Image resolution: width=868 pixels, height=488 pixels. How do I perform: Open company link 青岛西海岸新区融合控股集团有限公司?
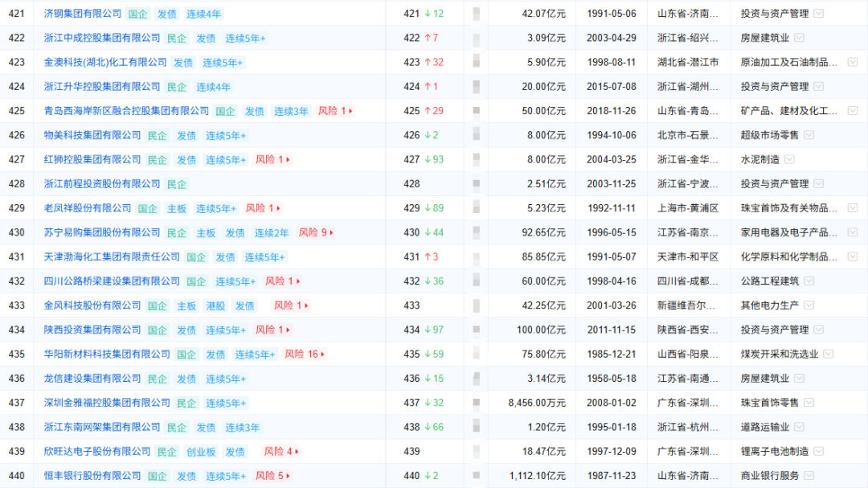coord(126,111)
